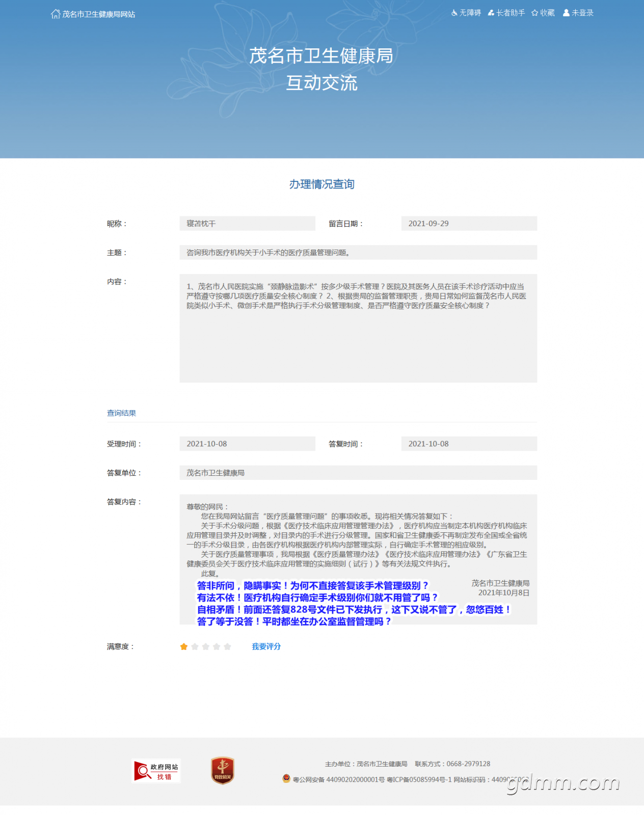Click the 收藏 star favorite icon
Screen dimensions: 644x815
[x=535, y=13]
